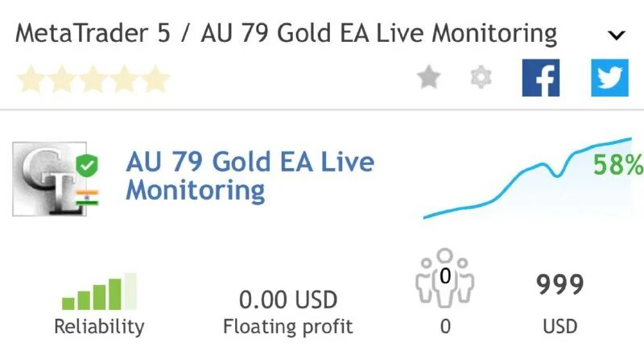
Task: Open AU 79 Gold EA Live Monitoring link
Action: coord(250,176)
